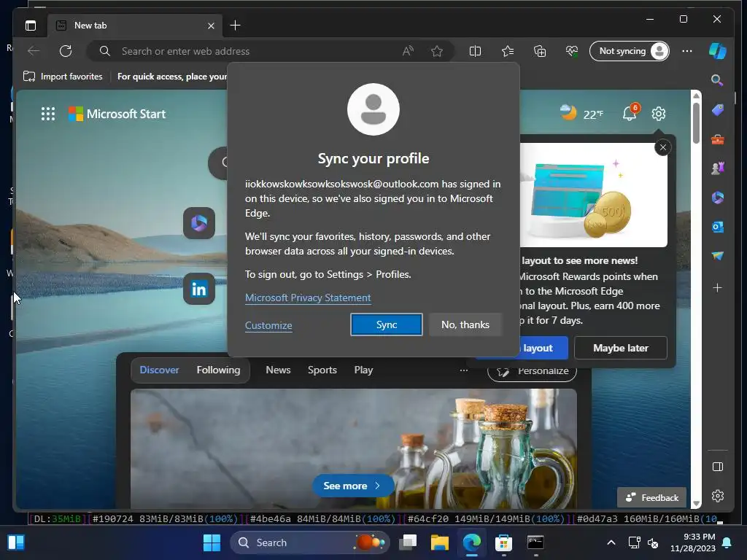Open the Favorites list icon
747x560 pixels.
(x=508, y=51)
